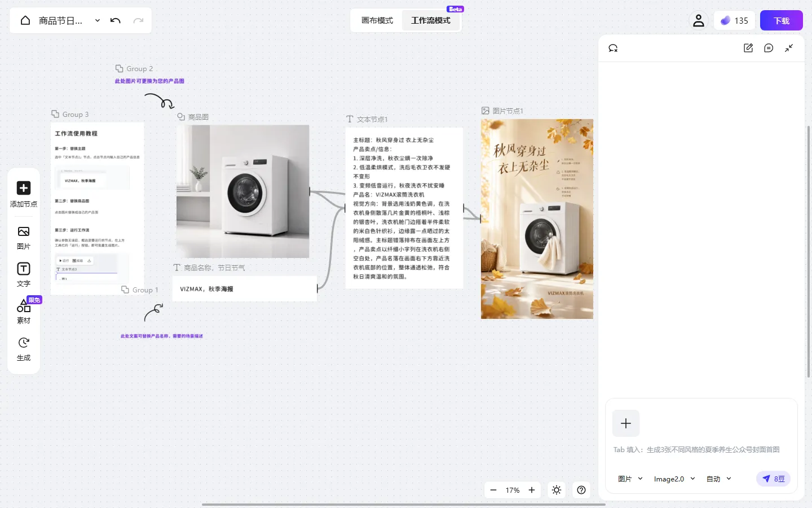812x508 pixels.
Task: Click the right panel vertical scrollbar
Action: [809, 251]
